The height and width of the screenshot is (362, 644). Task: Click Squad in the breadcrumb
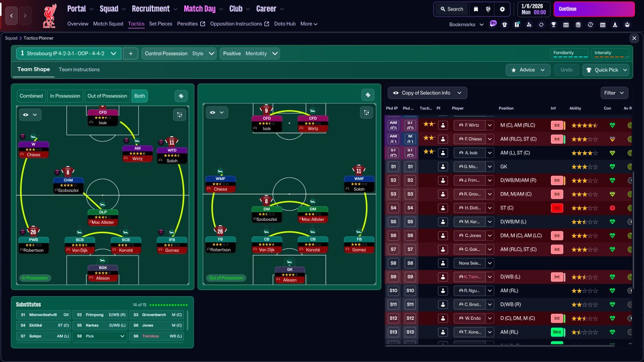point(11,38)
